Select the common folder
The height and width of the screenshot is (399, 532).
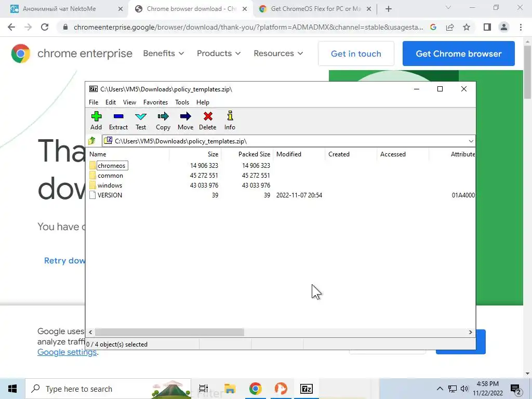pyautogui.click(x=107, y=176)
